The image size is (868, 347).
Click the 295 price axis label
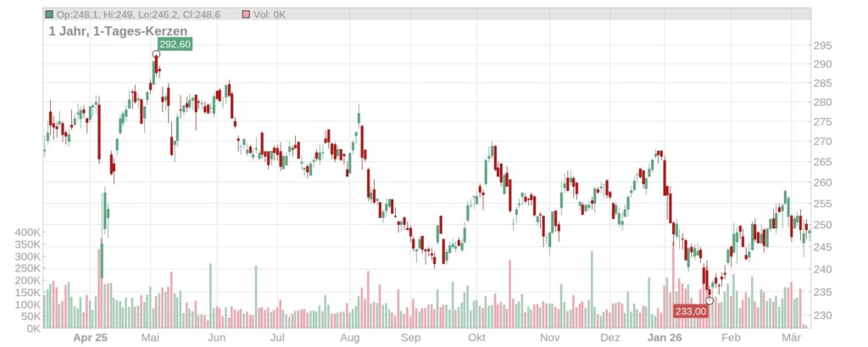point(823,46)
